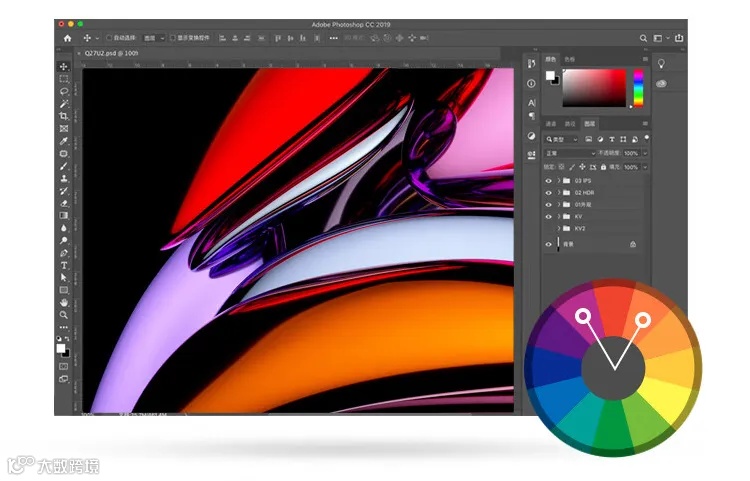
Task: Select the Blur tool (droplet icon)
Action: (64, 228)
